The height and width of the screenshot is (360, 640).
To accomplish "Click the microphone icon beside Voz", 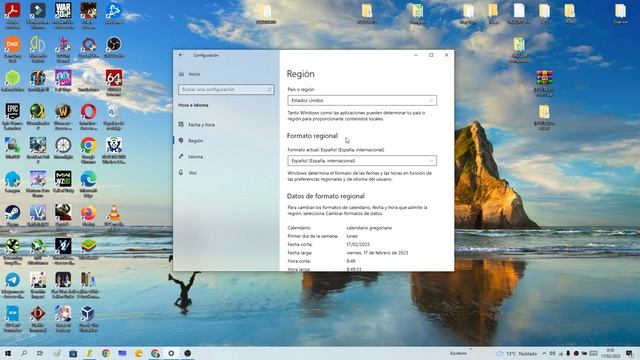I will [181, 173].
